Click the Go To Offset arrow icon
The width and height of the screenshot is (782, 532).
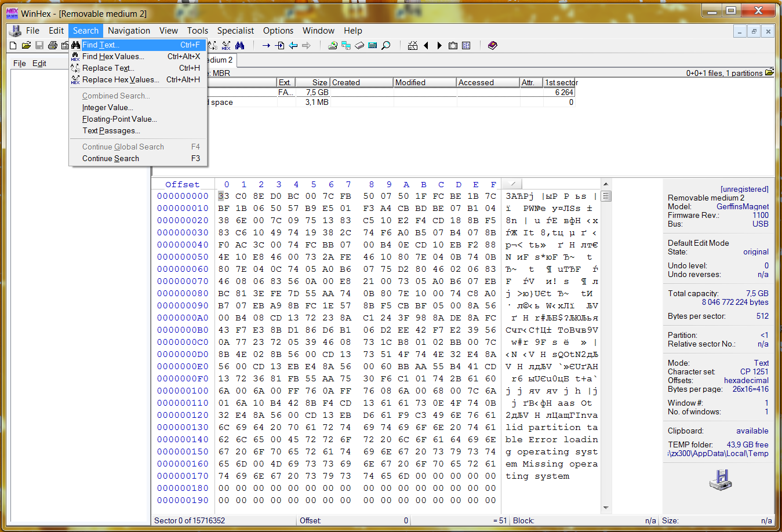click(266, 45)
